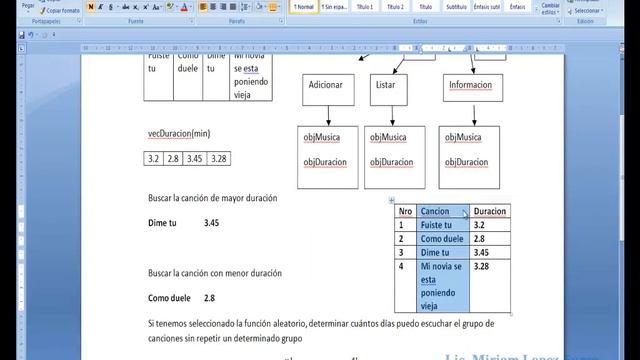Viewport: 640px width, 360px height.
Task: Apply subscript formatting
Action: [136, 7]
